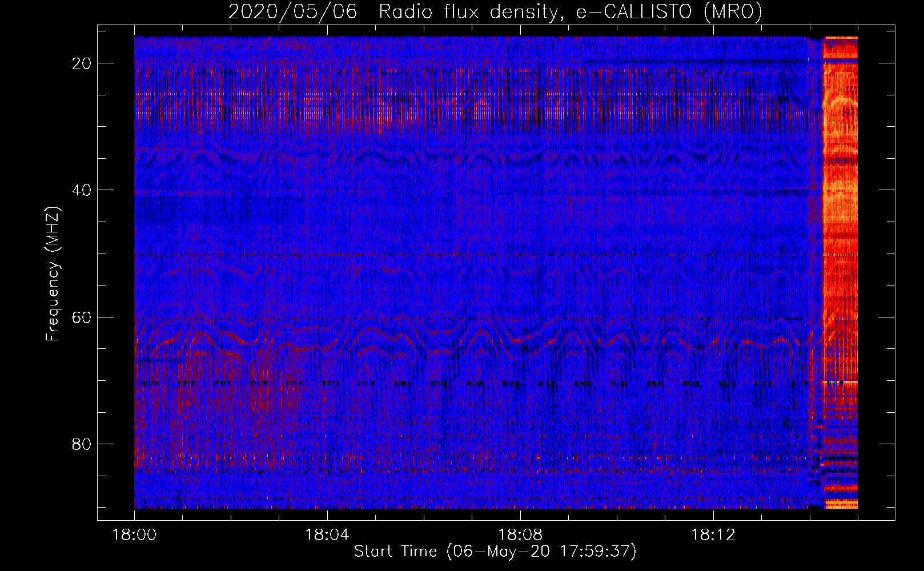Click the '60' frequency tick label

82,317
